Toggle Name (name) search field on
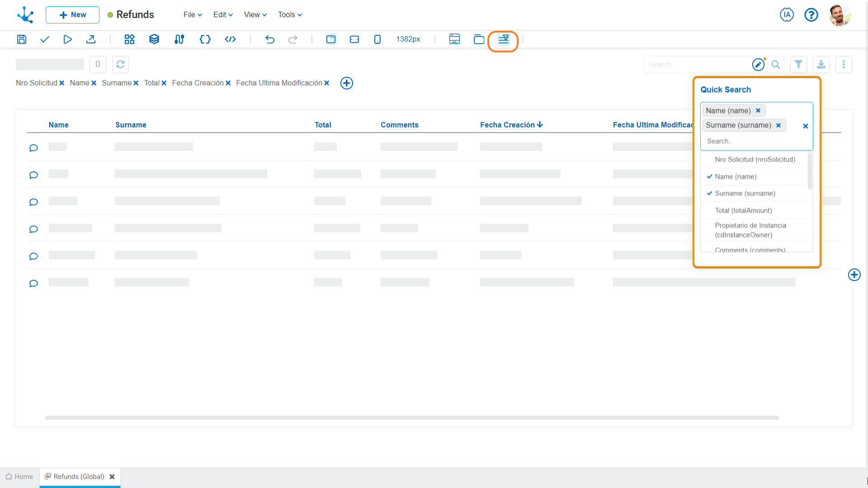Screen dimensions: 868x488 click(x=736, y=176)
